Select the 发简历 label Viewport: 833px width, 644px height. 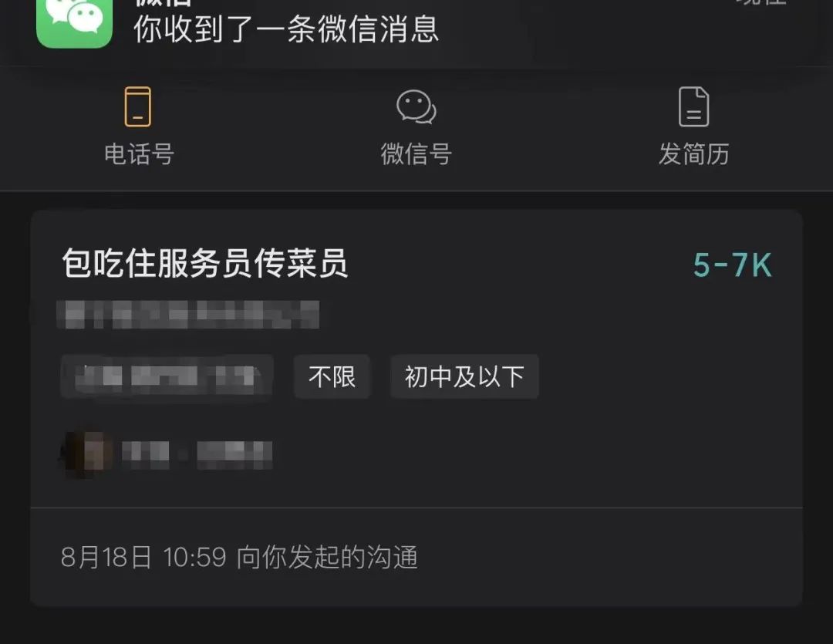coord(694,154)
